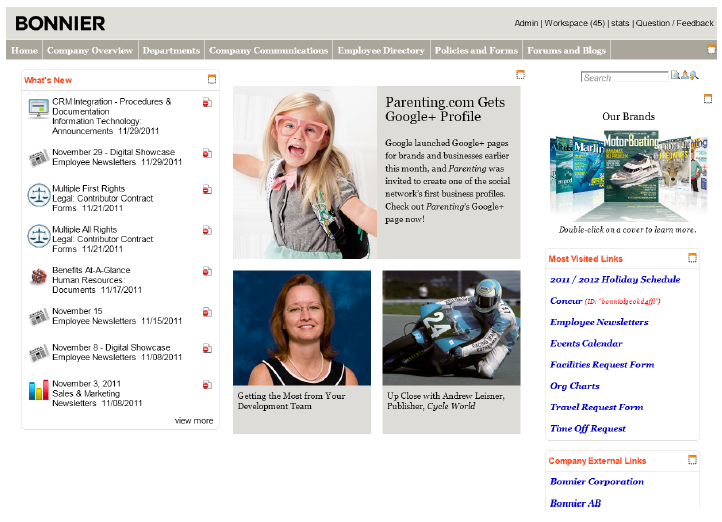Open the Employee Directory menu

[x=381, y=50]
